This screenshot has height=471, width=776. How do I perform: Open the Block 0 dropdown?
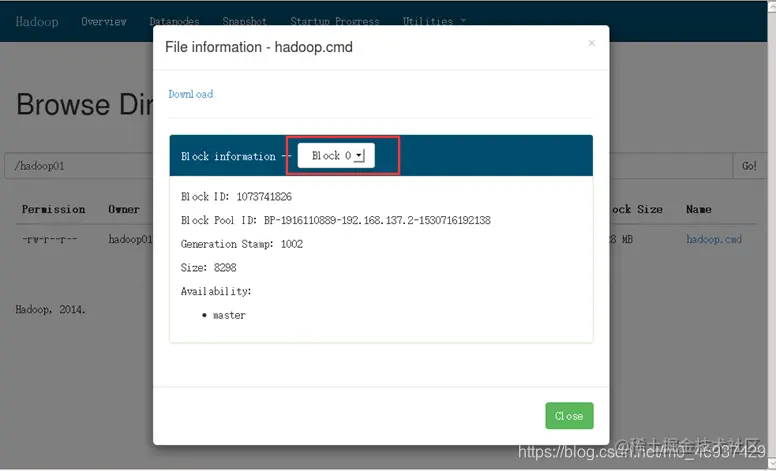coord(336,156)
